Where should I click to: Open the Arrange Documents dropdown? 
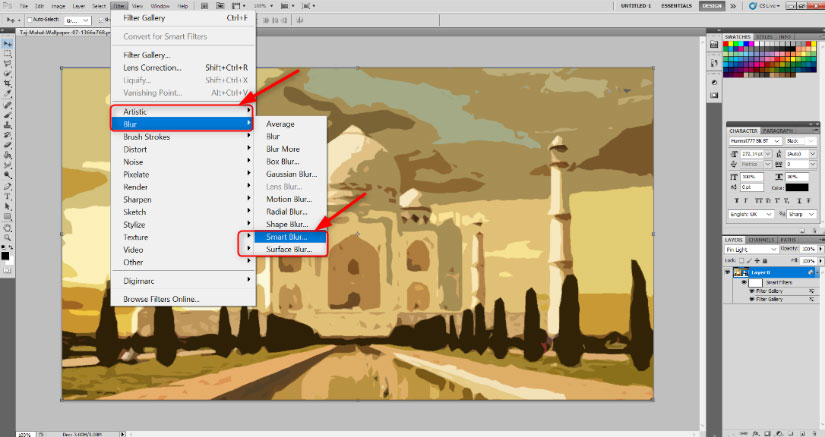pyautogui.click(x=287, y=6)
